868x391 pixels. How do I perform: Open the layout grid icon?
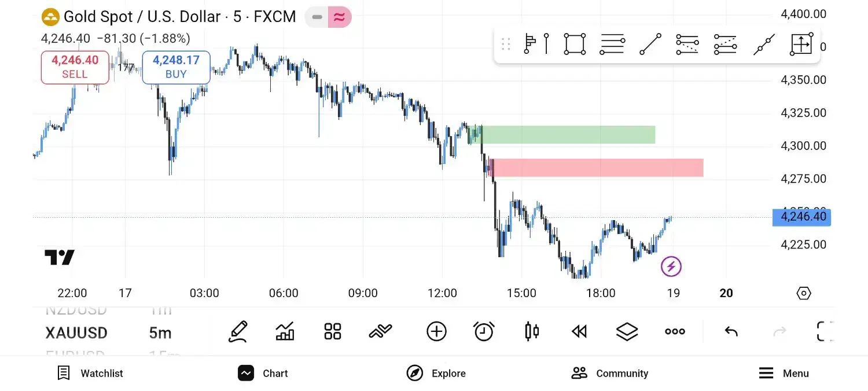click(333, 332)
